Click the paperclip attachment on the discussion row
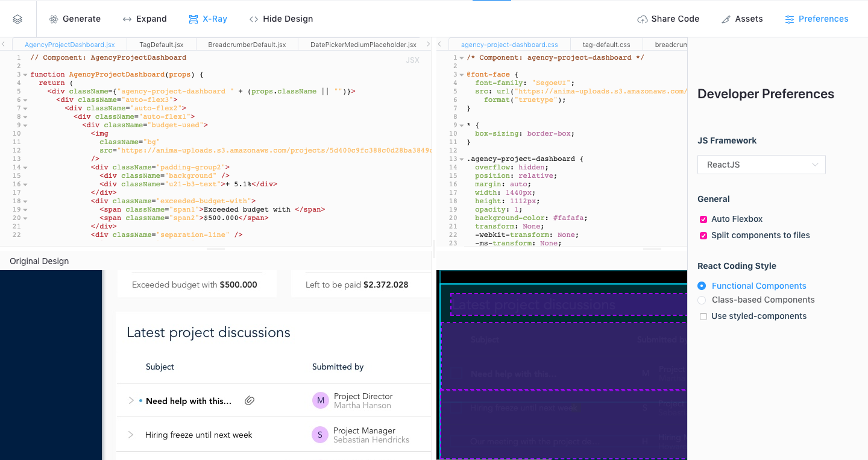 249,400
